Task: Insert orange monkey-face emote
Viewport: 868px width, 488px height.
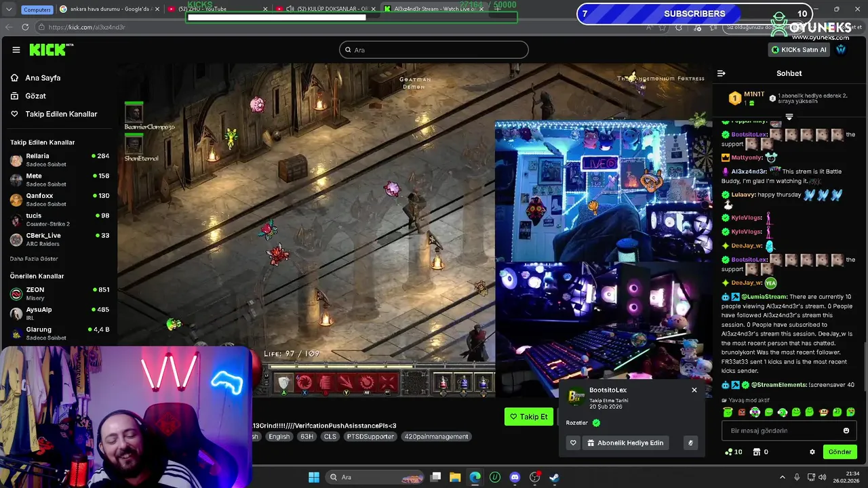Action: [x=824, y=412]
